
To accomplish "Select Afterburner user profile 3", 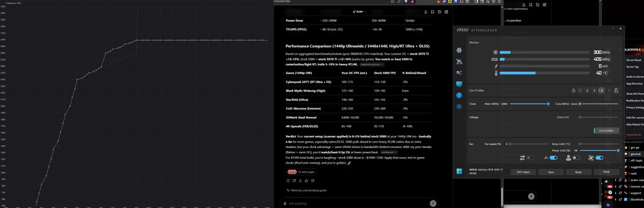I will point(595,91).
